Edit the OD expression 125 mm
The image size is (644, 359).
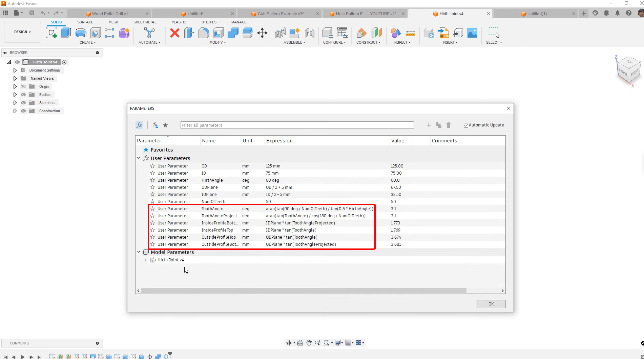pyautogui.click(x=273, y=166)
